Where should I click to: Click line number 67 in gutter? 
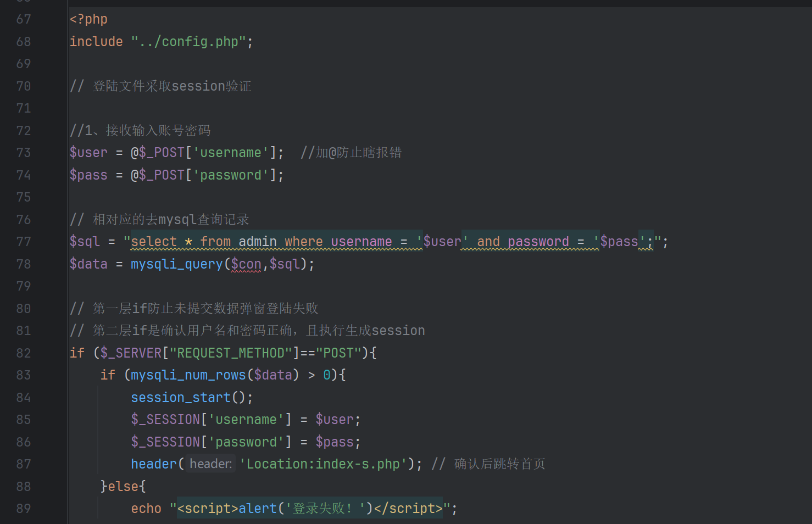(x=24, y=19)
